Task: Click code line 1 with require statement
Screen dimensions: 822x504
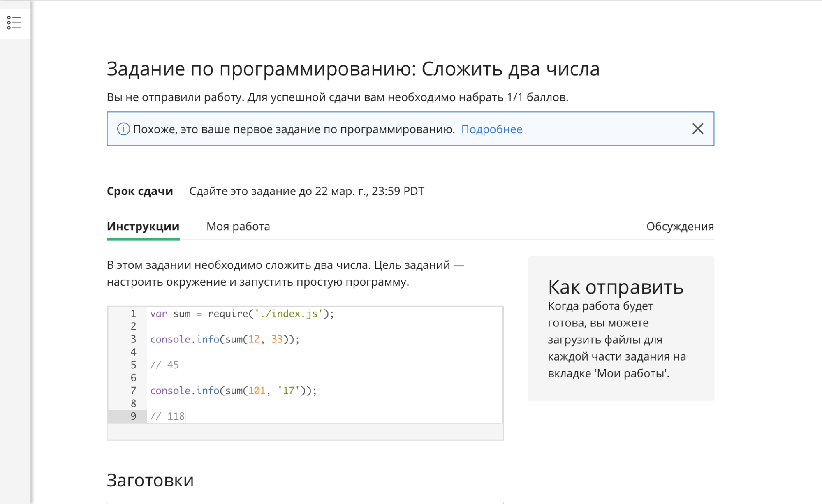Action: point(242,314)
